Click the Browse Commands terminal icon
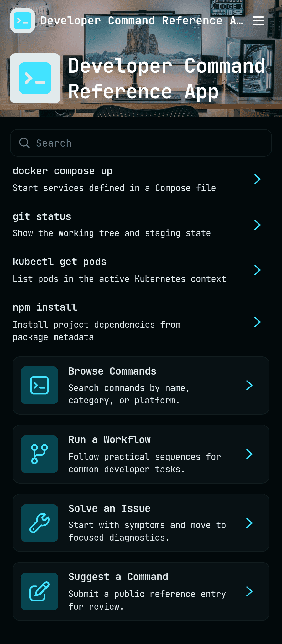Viewport: 282px width, 644px height. coord(39,385)
